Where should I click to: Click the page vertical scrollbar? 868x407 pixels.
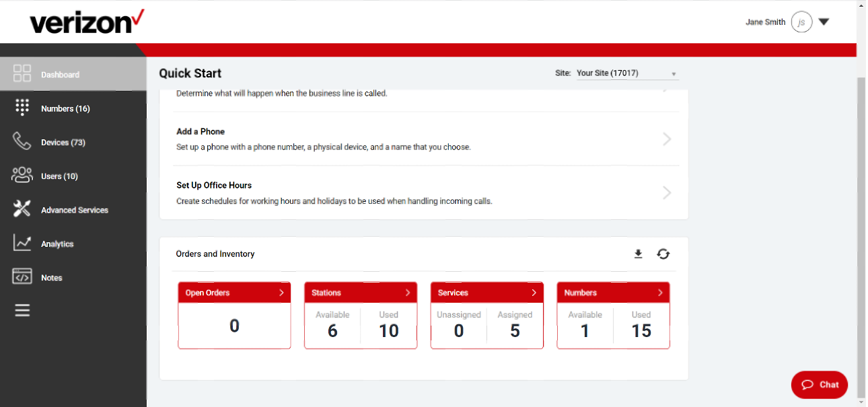(x=861, y=239)
